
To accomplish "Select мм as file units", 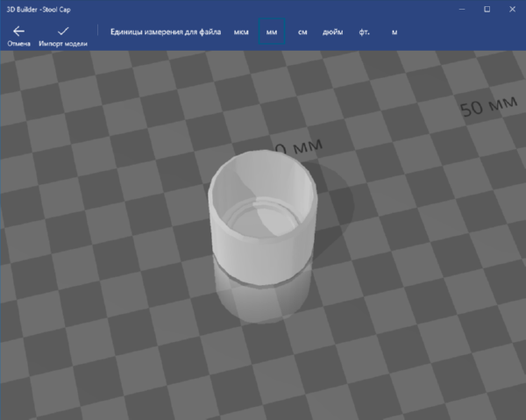I will point(272,32).
